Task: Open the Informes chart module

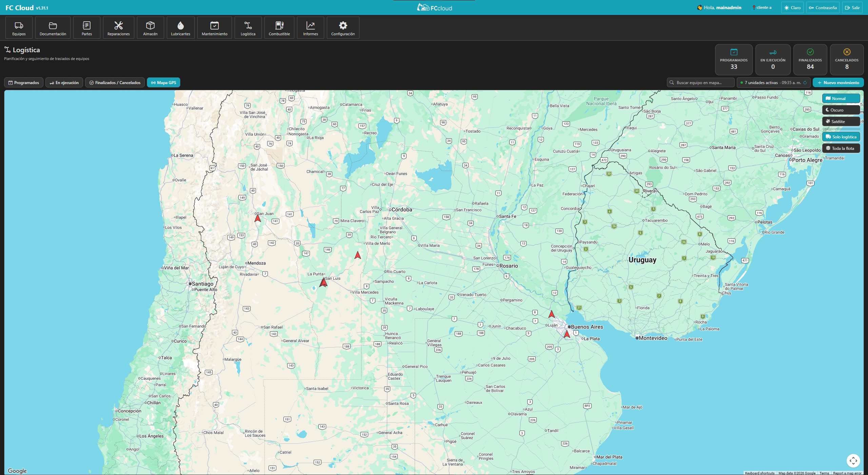Action: [311, 28]
